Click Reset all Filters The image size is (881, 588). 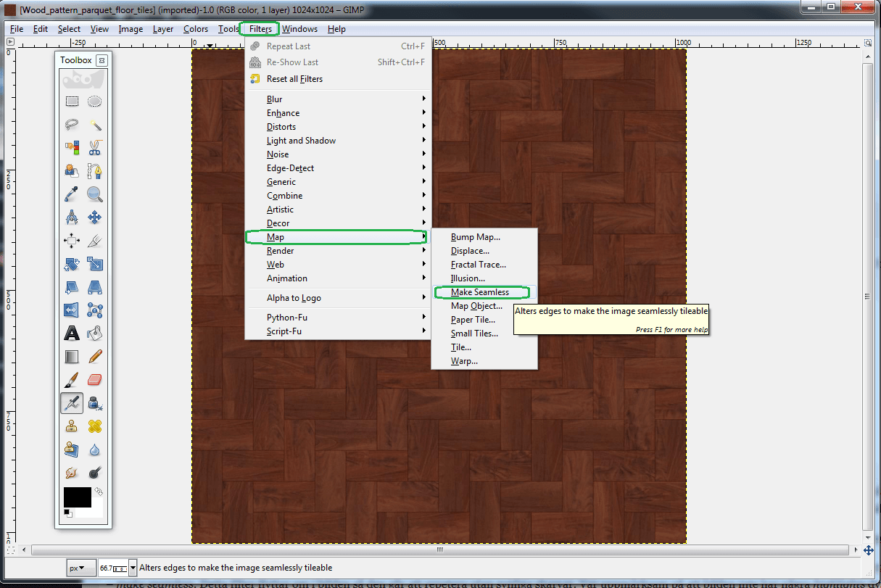point(294,79)
